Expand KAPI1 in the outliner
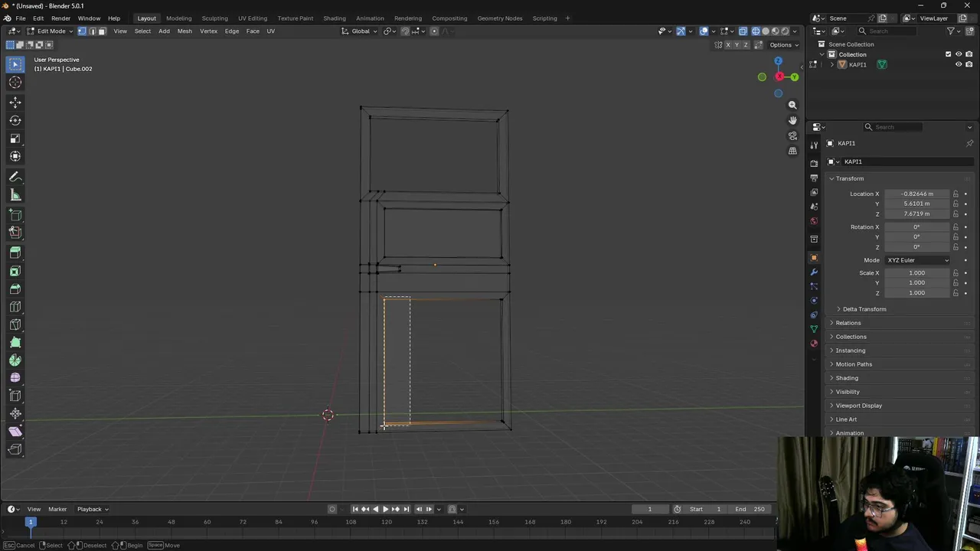The image size is (980, 551). pos(832,65)
